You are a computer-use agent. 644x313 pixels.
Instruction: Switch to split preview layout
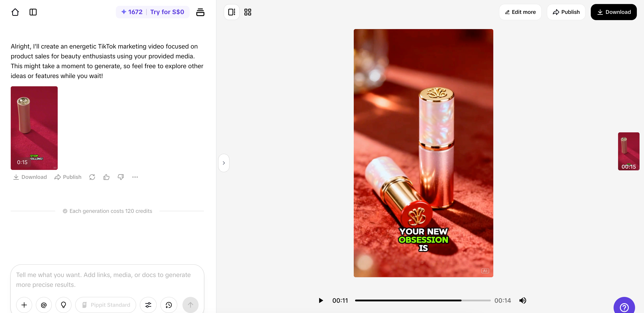231,12
